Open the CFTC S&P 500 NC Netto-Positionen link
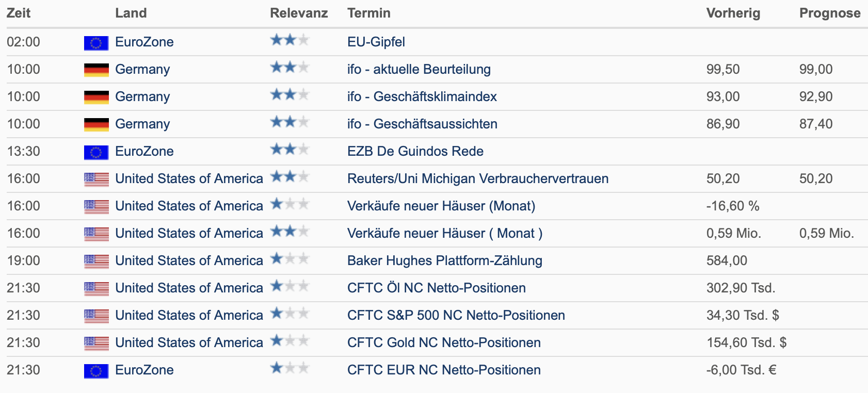This screenshot has width=868, height=393. point(456,315)
